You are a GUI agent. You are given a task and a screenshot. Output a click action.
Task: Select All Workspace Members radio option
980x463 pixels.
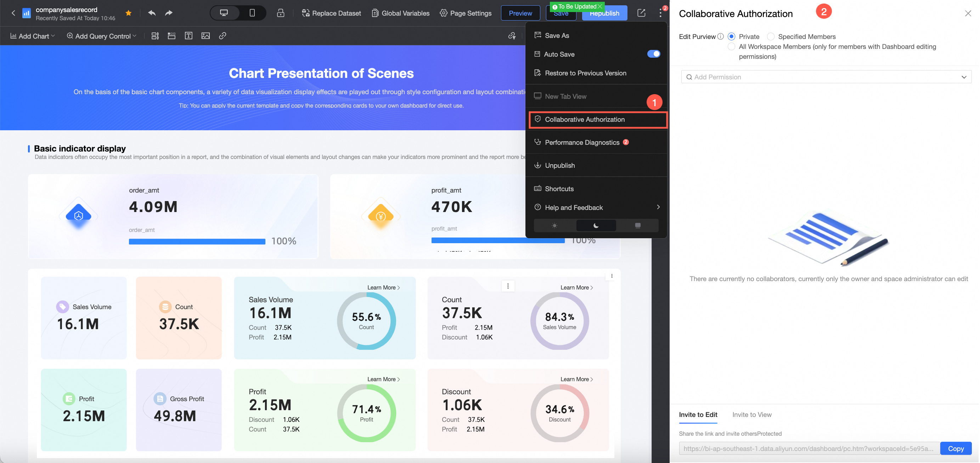(x=731, y=46)
